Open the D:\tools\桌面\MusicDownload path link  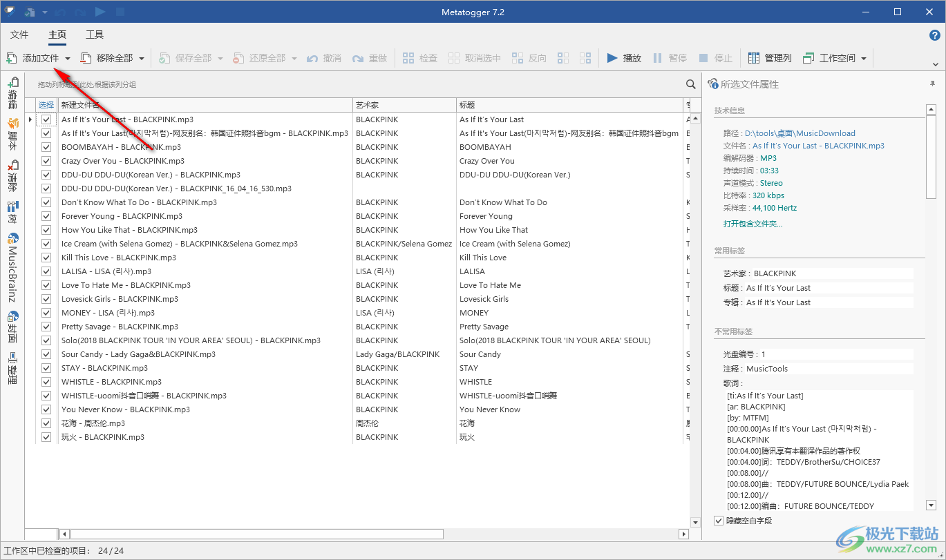(x=800, y=133)
